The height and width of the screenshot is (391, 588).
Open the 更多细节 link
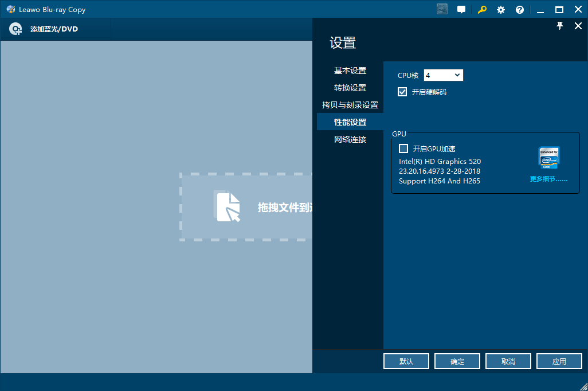[x=548, y=179]
